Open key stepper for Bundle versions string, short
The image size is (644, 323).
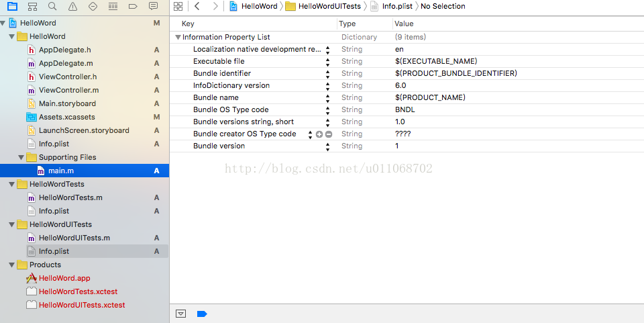click(328, 122)
